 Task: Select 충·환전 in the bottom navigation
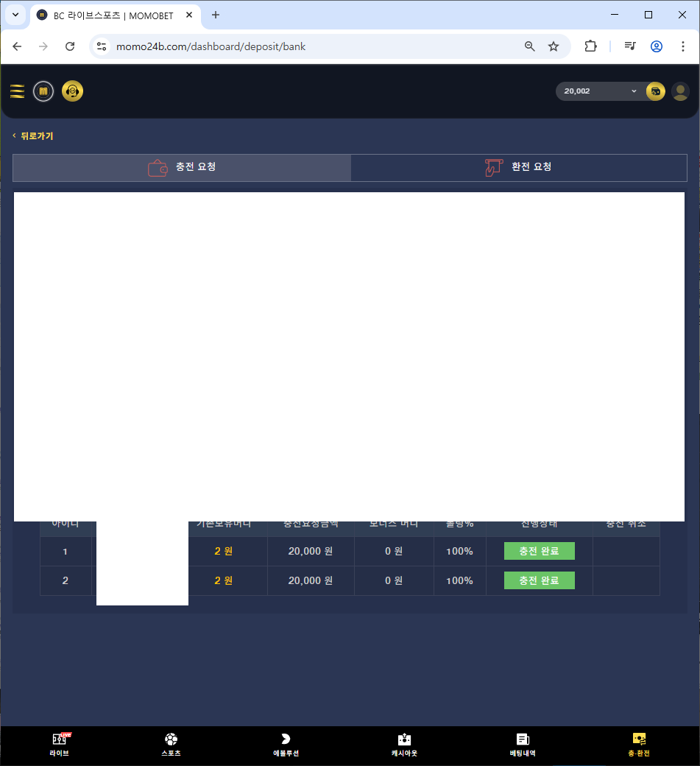(639, 745)
